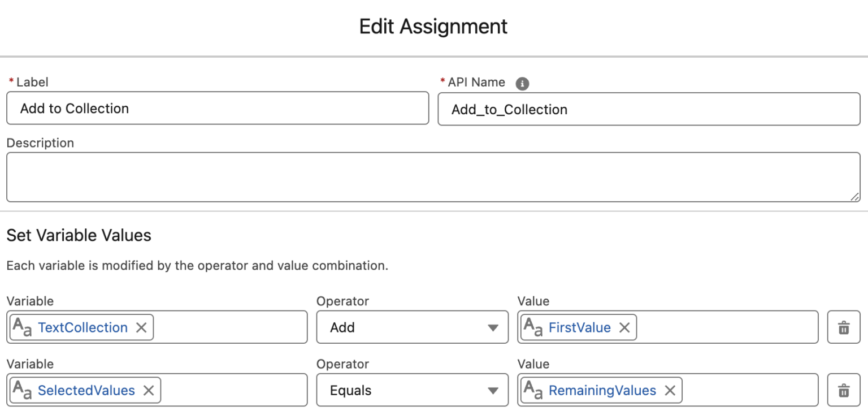The image size is (868, 415).
Task: Click the Label input field
Action: click(217, 108)
